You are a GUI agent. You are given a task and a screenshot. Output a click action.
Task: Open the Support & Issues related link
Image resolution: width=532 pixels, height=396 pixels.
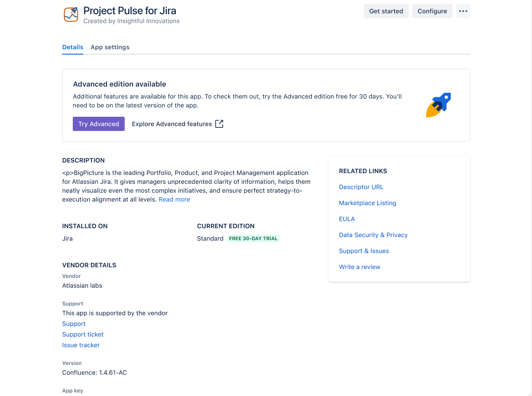(364, 251)
